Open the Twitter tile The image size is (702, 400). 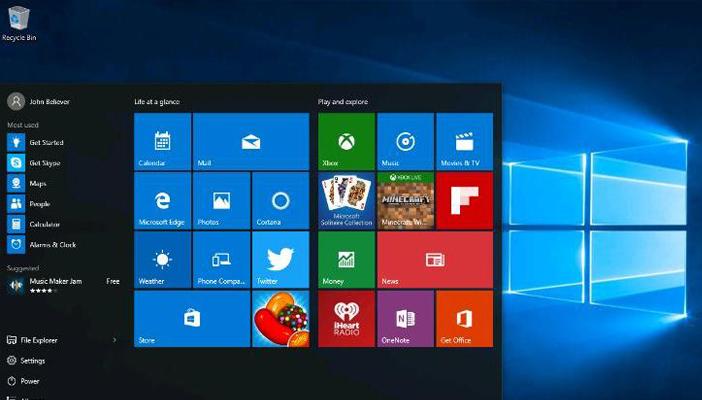[x=280, y=260]
